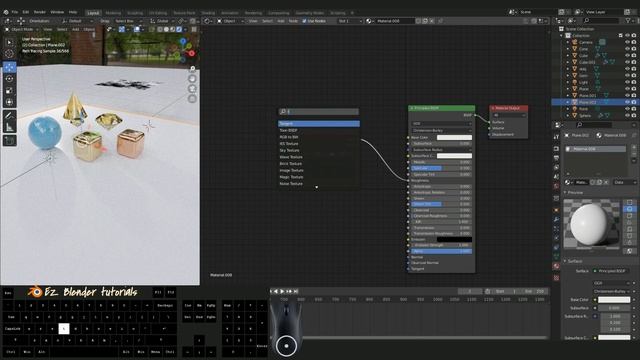Click the viewport zoom magnifier gizmo
The width and height of the screenshot is (640, 360).
click(x=192, y=69)
